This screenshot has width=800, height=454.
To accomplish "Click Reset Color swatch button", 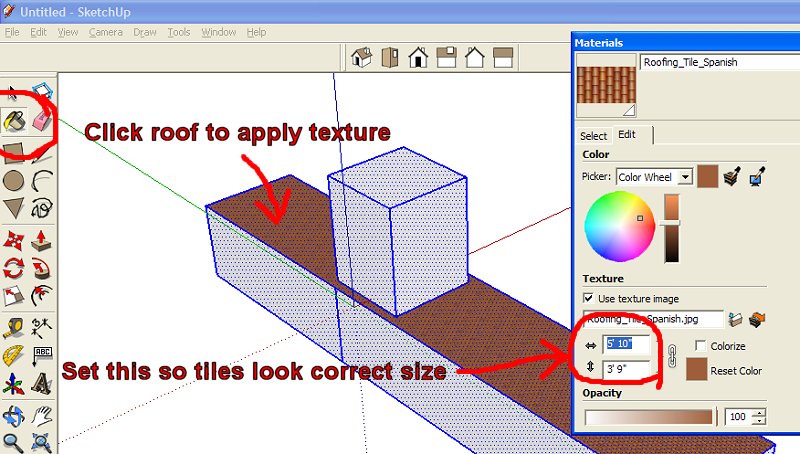I will pyautogui.click(x=697, y=370).
